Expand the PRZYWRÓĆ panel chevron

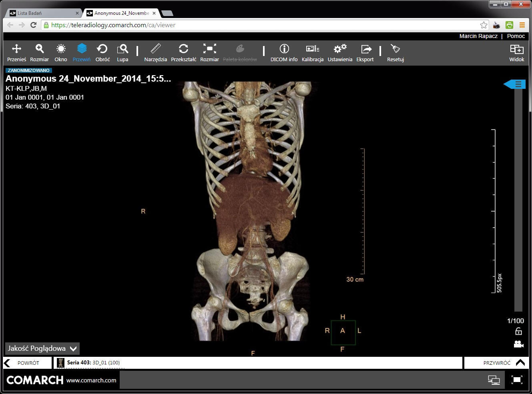pyautogui.click(x=520, y=363)
